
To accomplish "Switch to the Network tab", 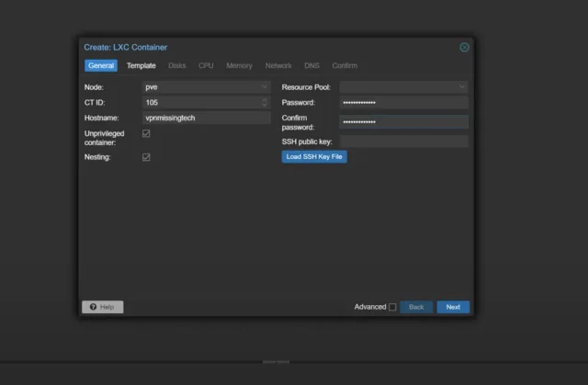I will click(x=278, y=65).
